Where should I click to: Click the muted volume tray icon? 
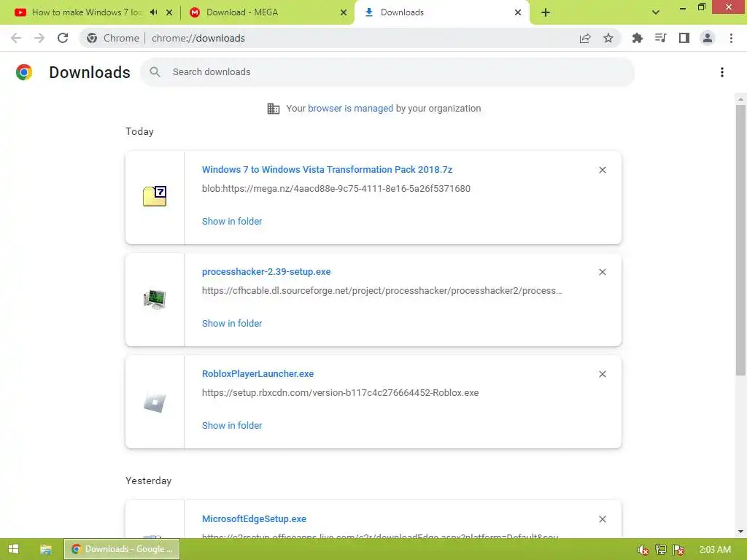click(643, 550)
